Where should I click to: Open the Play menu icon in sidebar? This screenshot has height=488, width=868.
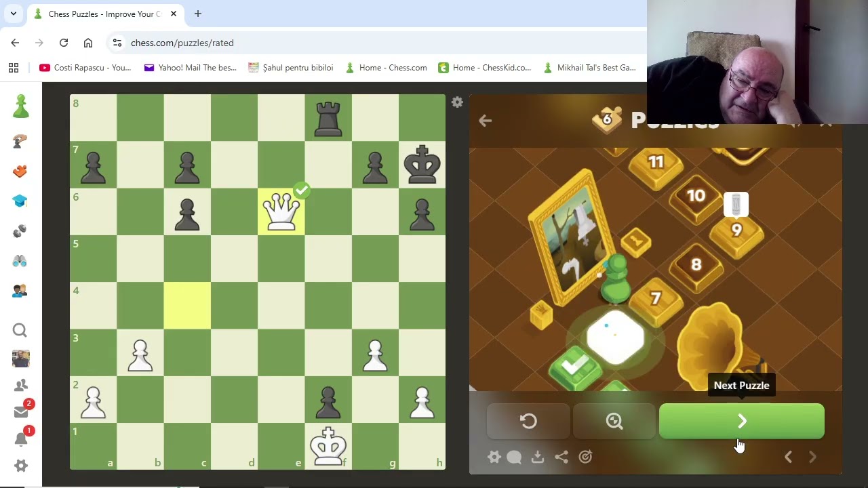pos(20,141)
